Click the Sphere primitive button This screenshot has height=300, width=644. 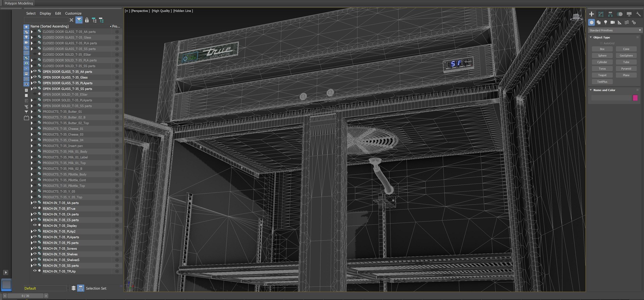602,55
